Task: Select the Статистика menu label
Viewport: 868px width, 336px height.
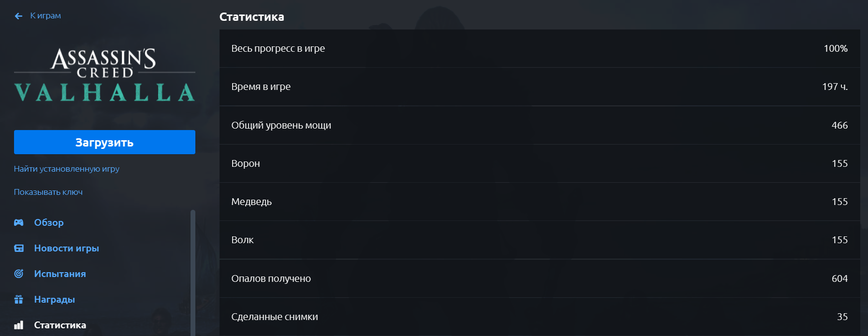Action: [60, 325]
